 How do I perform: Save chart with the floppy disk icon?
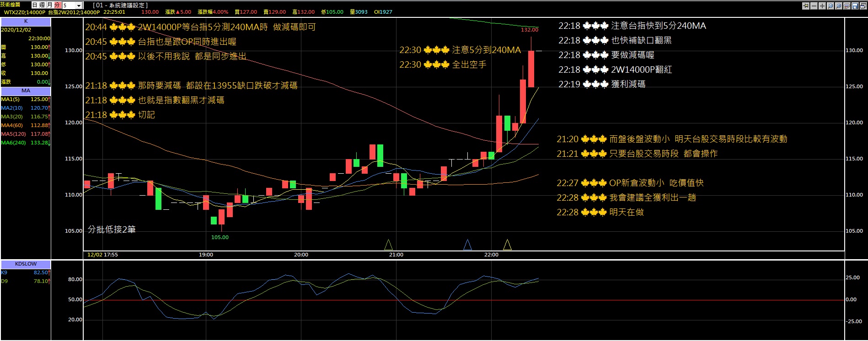pyautogui.click(x=855, y=6)
